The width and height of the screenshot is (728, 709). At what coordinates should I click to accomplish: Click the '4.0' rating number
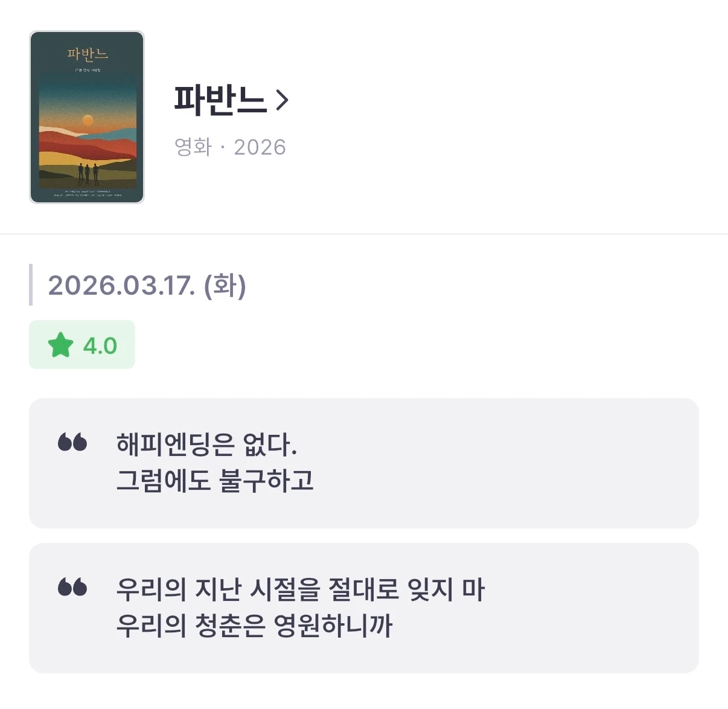click(x=100, y=346)
